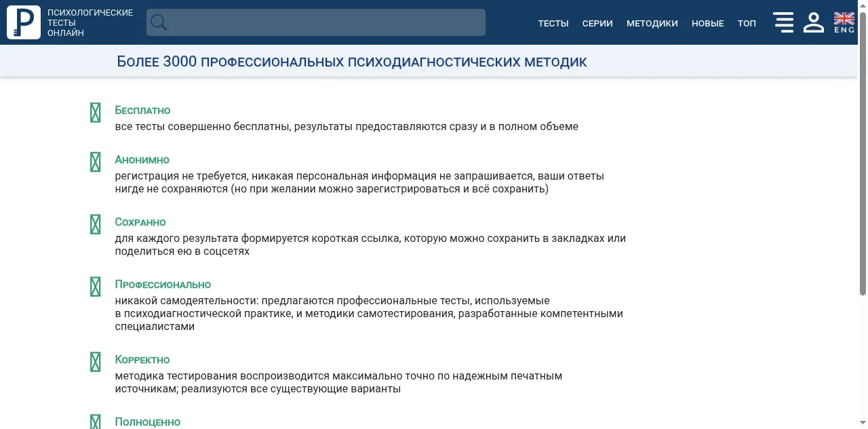Open the hamburger menu icon

point(783,22)
